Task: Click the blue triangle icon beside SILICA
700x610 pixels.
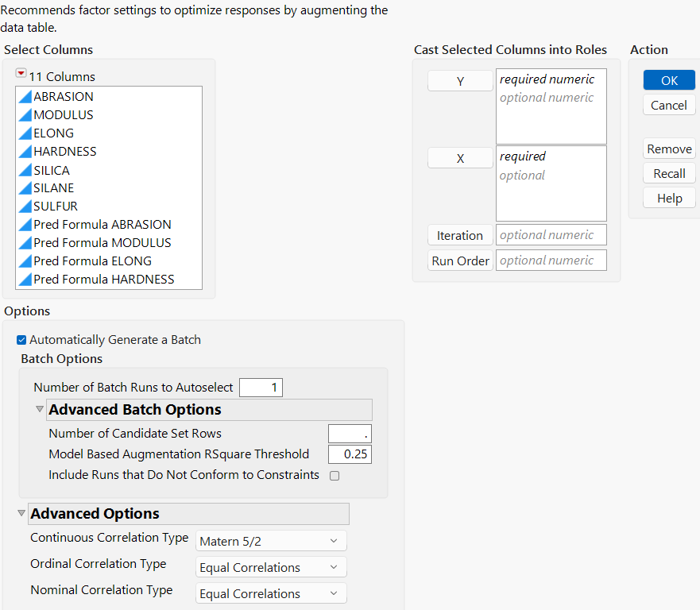Action: click(27, 170)
